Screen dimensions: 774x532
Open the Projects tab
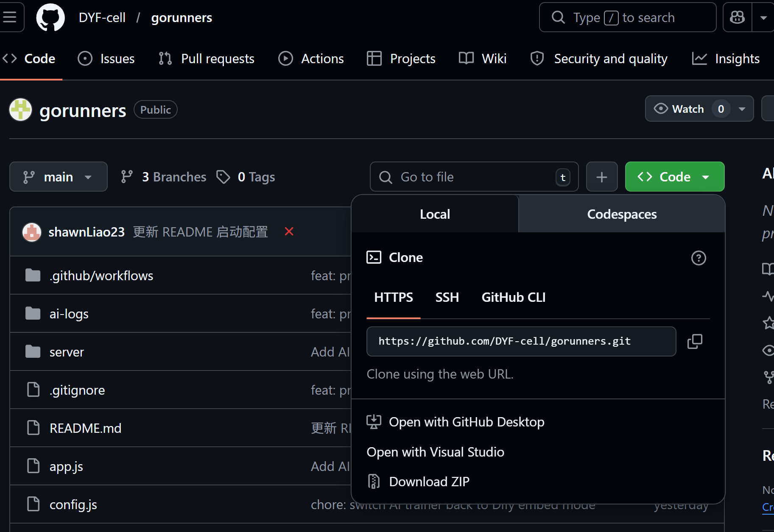[401, 58]
